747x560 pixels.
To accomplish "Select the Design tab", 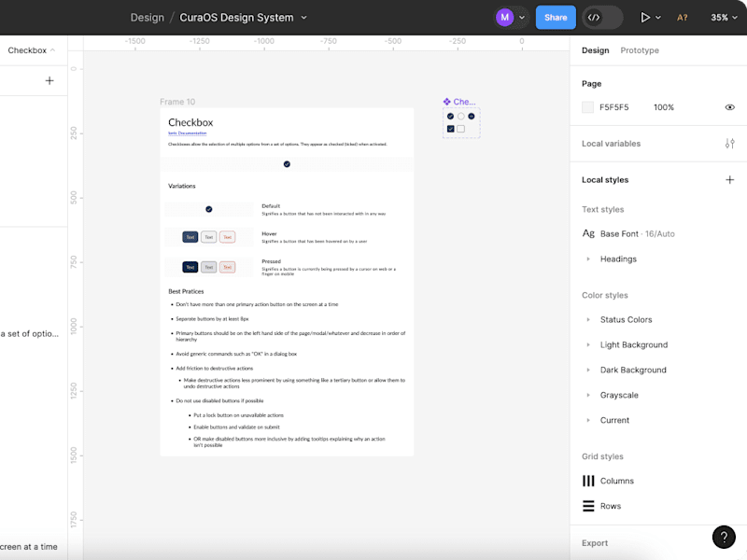I will [595, 50].
